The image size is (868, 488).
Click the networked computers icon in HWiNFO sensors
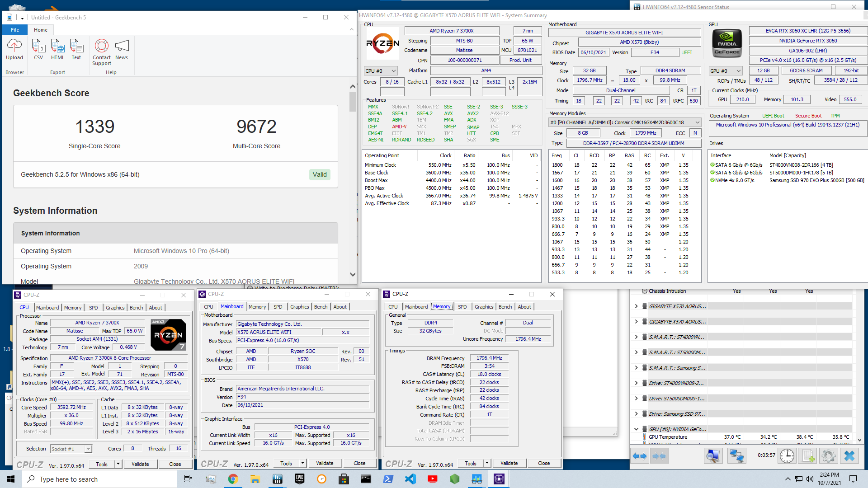(736, 455)
